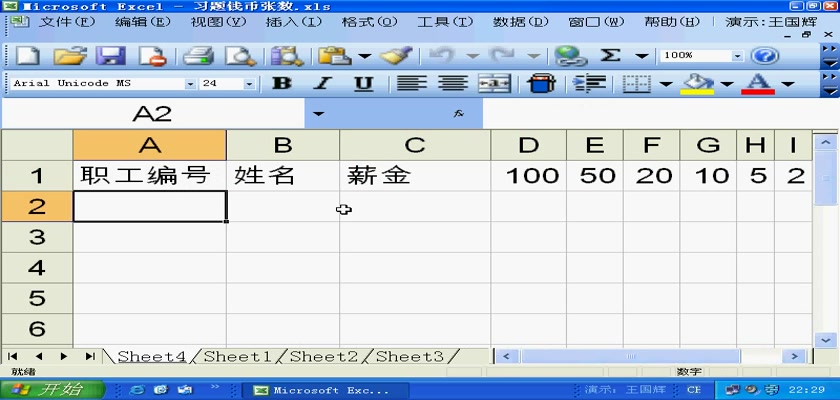Switch to the Sheet2 tab
The width and height of the screenshot is (840, 400).
click(x=323, y=356)
